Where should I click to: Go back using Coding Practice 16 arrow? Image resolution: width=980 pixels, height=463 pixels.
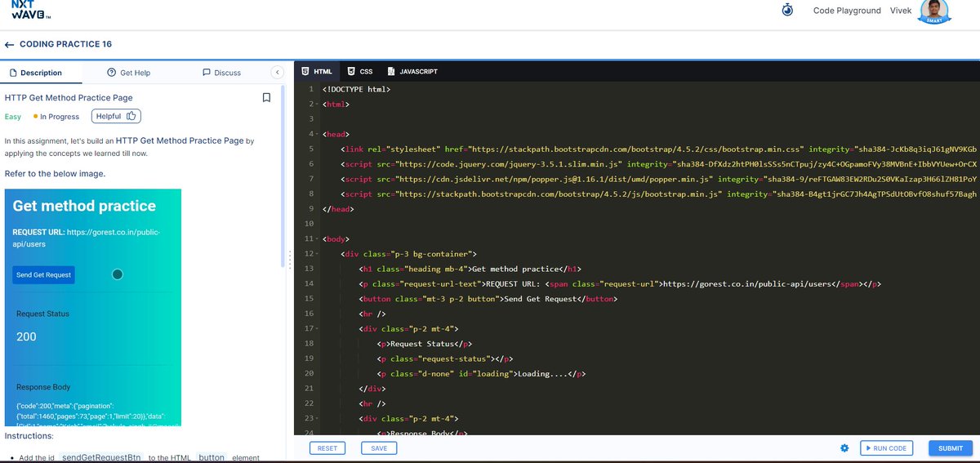9,44
